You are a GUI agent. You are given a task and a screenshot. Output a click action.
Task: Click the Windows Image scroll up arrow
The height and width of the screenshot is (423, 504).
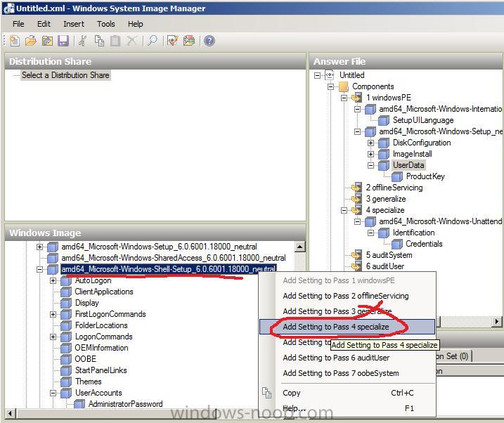[299, 247]
